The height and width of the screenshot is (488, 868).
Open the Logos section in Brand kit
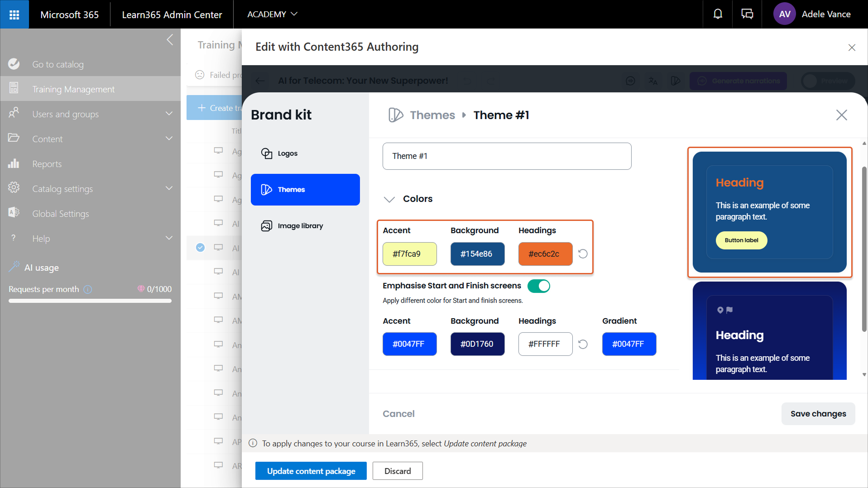287,153
